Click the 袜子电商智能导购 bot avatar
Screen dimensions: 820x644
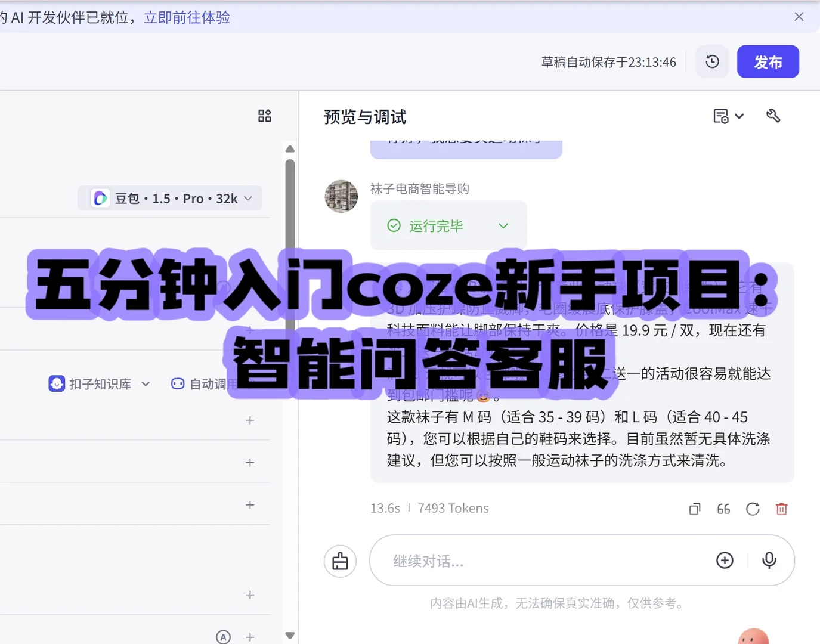point(341,196)
